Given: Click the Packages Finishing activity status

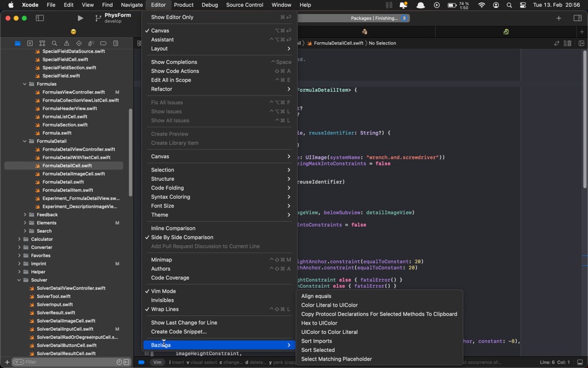Looking at the screenshot, I should point(374,18).
